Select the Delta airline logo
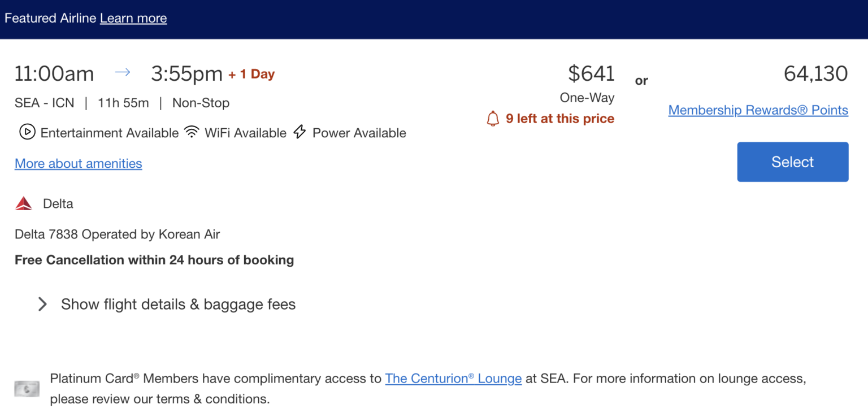868x417 pixels. [23, 203]
